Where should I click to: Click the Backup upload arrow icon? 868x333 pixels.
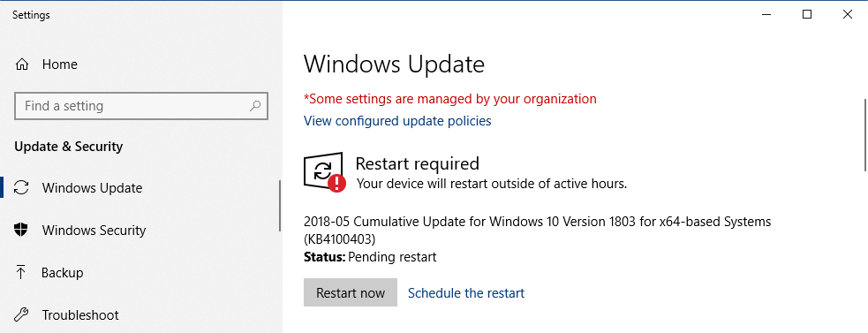pyautogui.click(x=21, y=273)
